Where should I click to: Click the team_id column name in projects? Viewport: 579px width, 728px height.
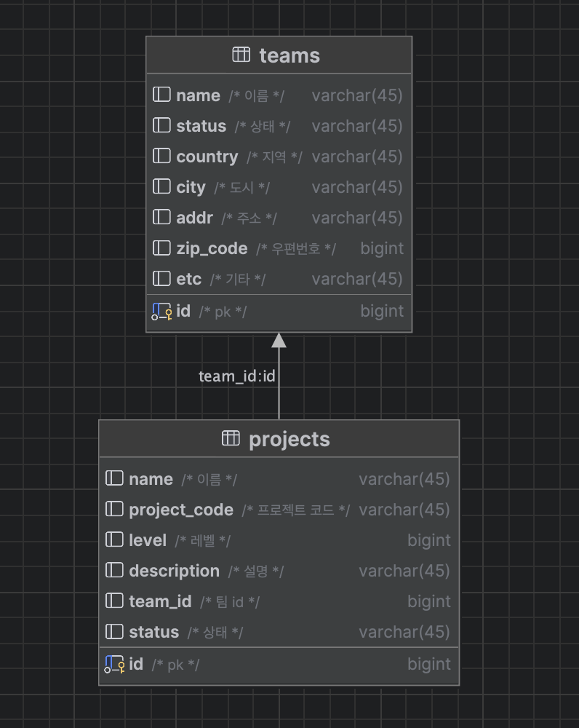(160, 602)
